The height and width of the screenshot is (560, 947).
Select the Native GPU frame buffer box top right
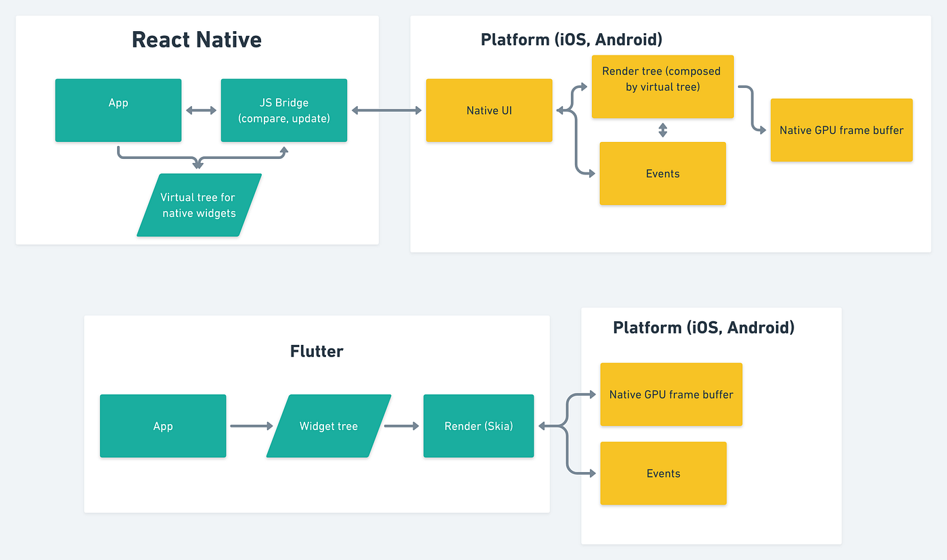pyautogui.click(x=841, y=130)
